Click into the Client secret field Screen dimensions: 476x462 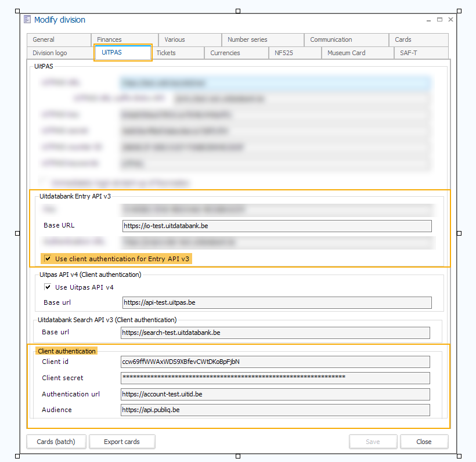275,378
